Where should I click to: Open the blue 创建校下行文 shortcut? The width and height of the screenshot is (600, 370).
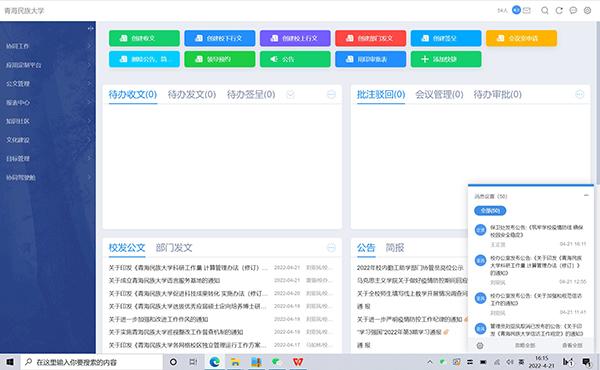(x=220, y=38)
